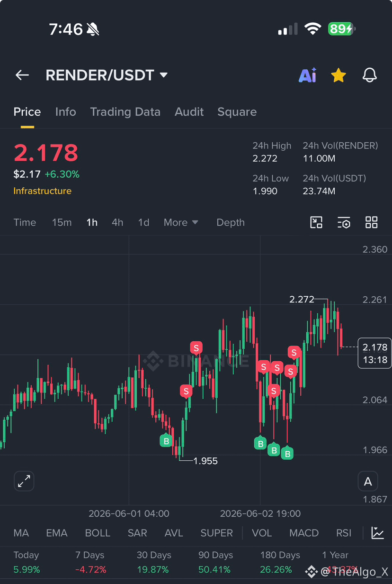Open the chart settings list icon
This screenshot has height=584, width=392.
click(344, 222)
